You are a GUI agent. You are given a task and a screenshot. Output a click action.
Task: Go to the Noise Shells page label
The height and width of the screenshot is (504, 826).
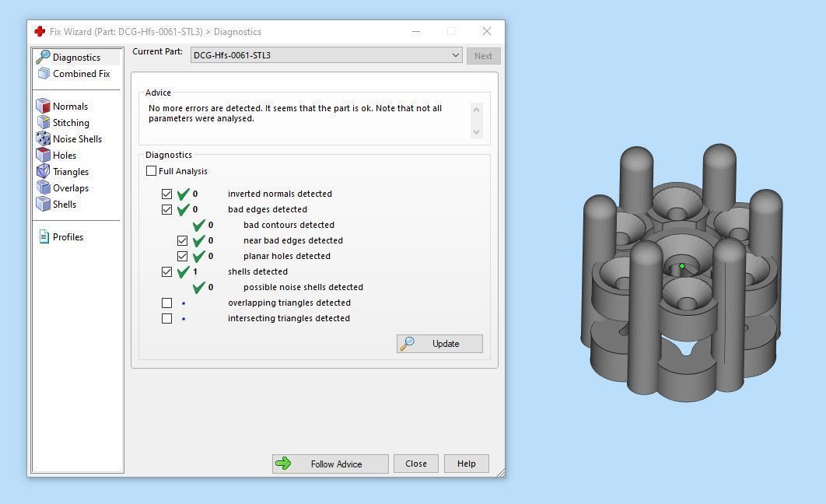78,139
